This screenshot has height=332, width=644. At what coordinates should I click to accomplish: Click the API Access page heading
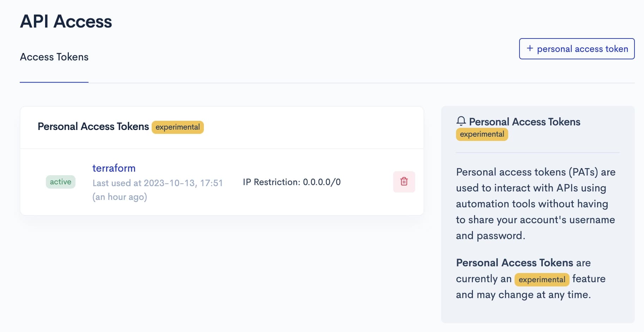tap(66, 22)
